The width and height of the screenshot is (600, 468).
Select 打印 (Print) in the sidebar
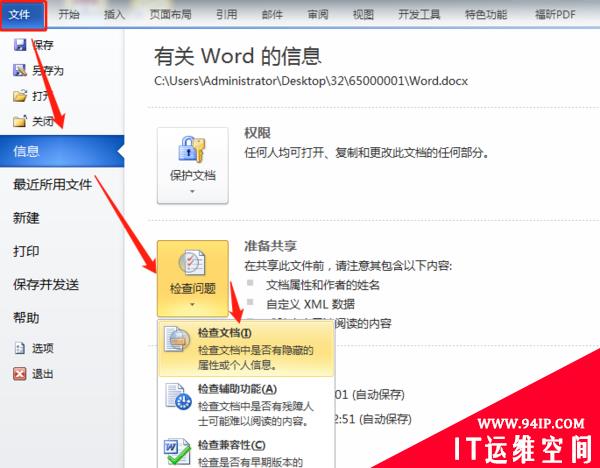(26, 251)
